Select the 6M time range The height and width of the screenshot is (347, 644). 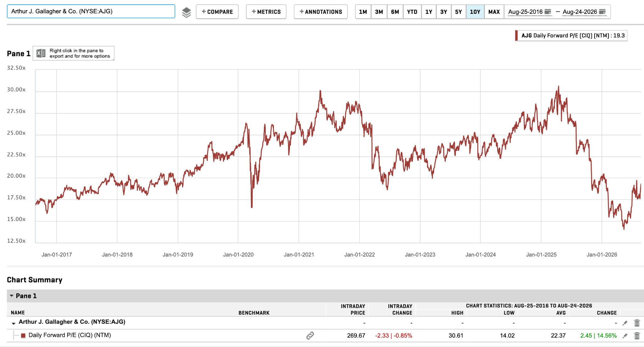coord(395,12)
